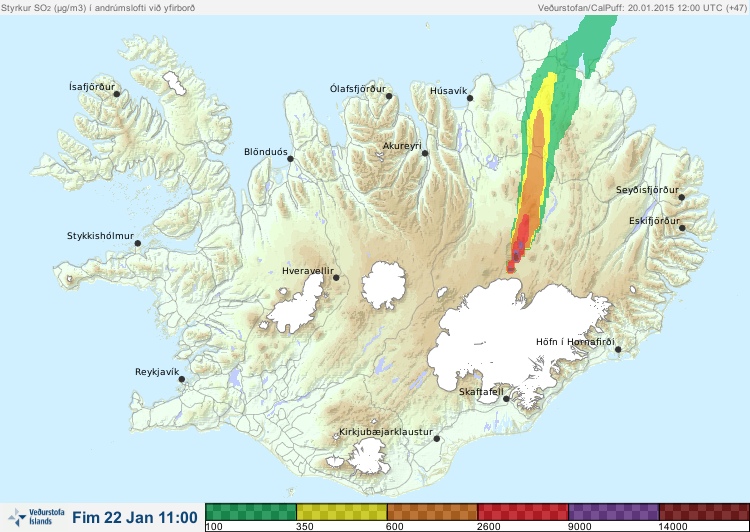Click the Eskifjörður label text

[x=654, y=221]
